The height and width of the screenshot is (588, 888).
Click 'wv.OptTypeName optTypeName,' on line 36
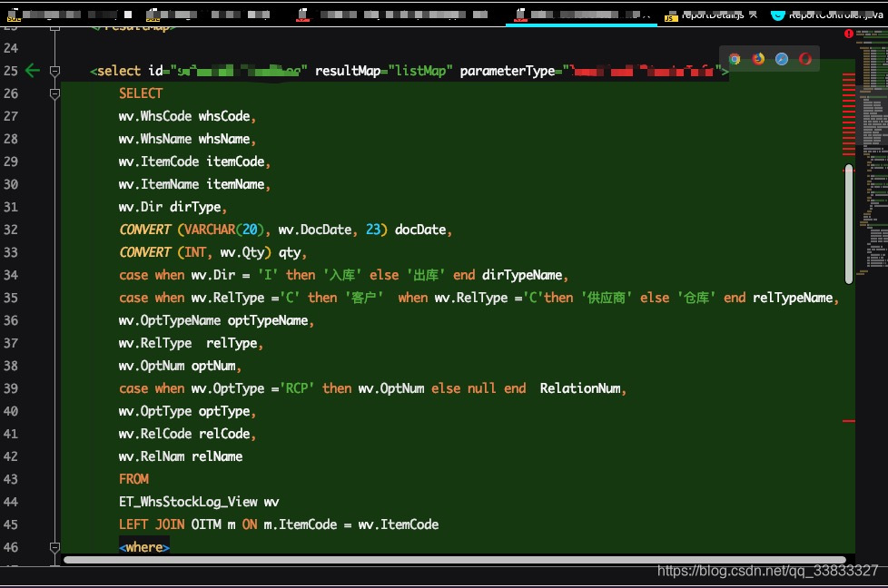[216, 320]
